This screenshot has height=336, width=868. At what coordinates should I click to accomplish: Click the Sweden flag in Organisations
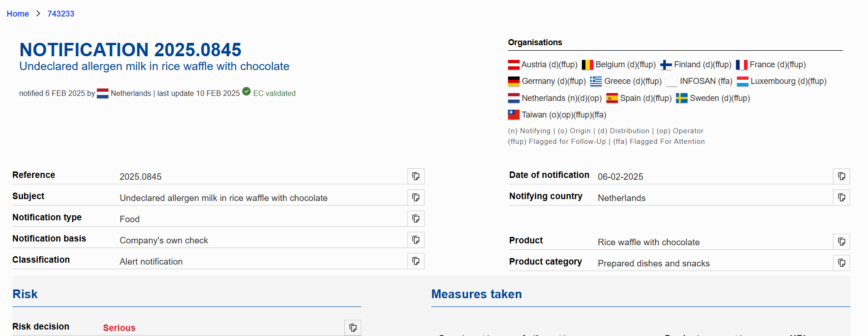tap(682, 98)
